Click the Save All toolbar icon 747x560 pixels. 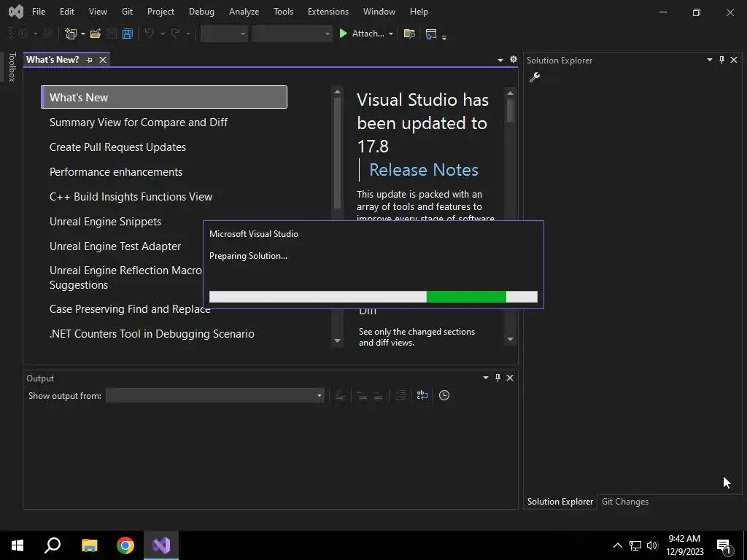(127, 34)
